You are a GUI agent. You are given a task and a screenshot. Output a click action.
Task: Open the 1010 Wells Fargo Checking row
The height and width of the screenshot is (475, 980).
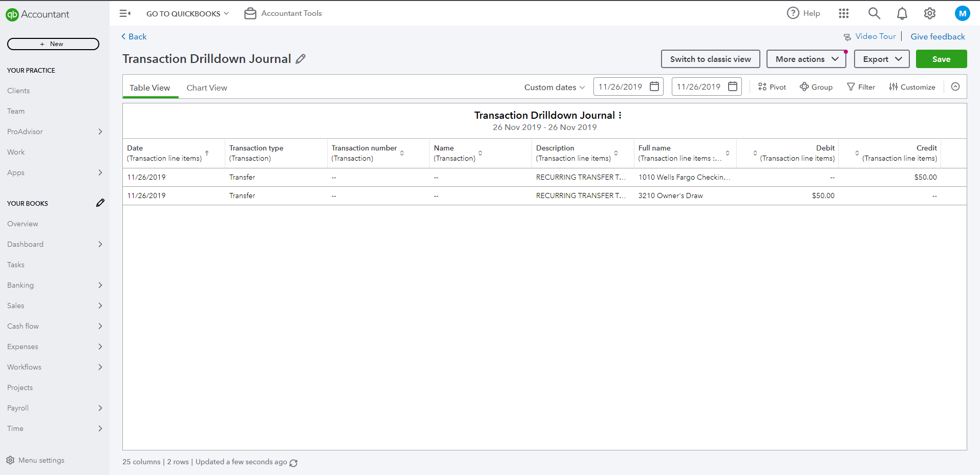point(545,177)
